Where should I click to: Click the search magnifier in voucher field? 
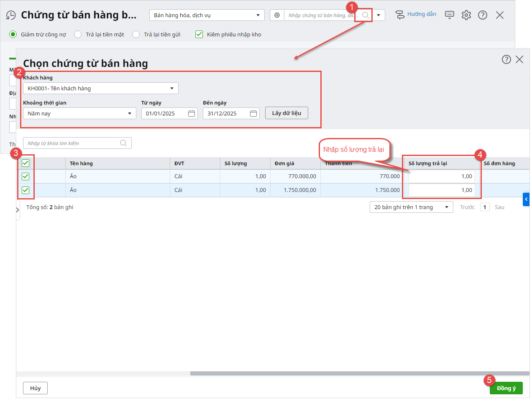coord(365,15)
